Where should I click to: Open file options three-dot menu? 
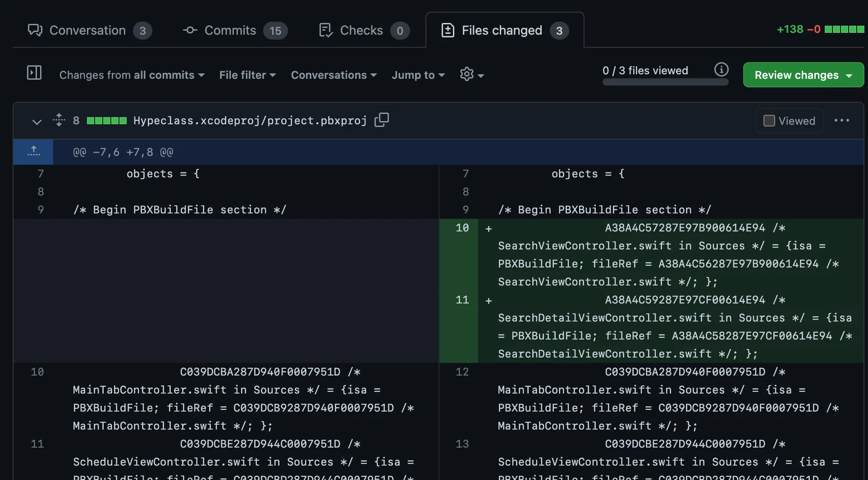click(x=841, y=121)
